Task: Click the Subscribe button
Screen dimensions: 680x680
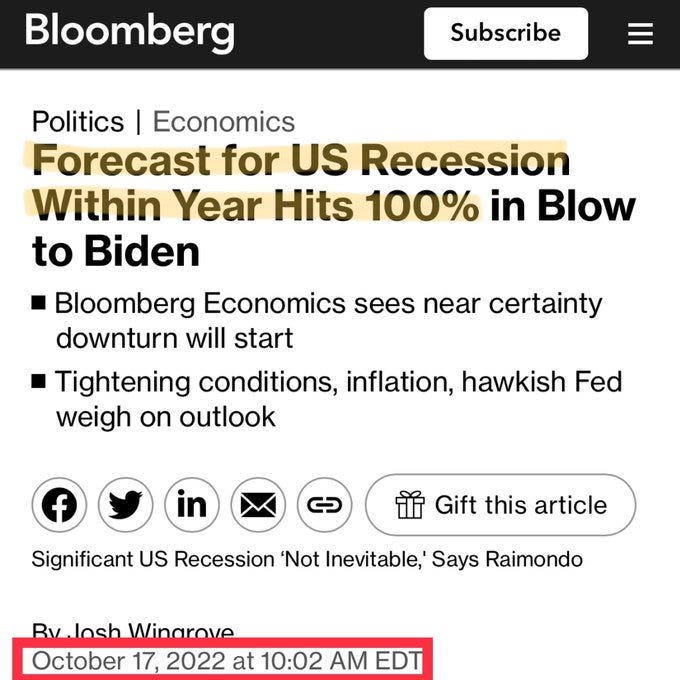Action: pyautogui.click(x=506, y=33)
